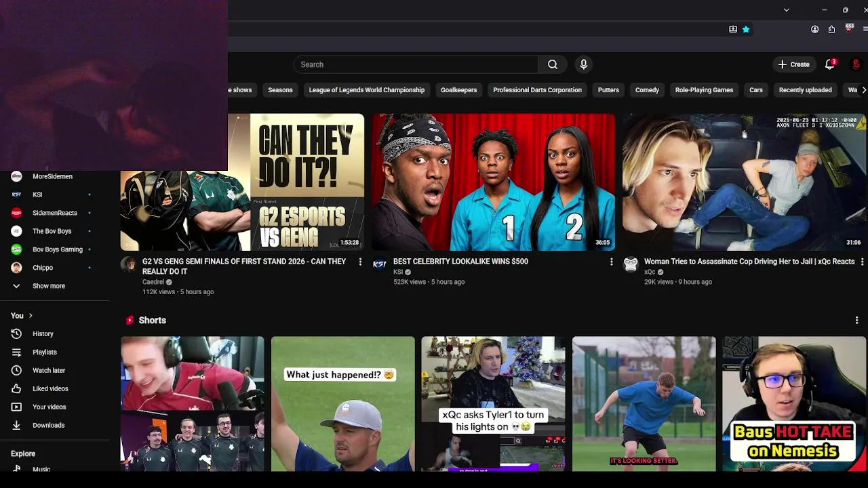Click The Bov Boys channel avatar in sidebar
868x488 pixels.
point(16,231)
